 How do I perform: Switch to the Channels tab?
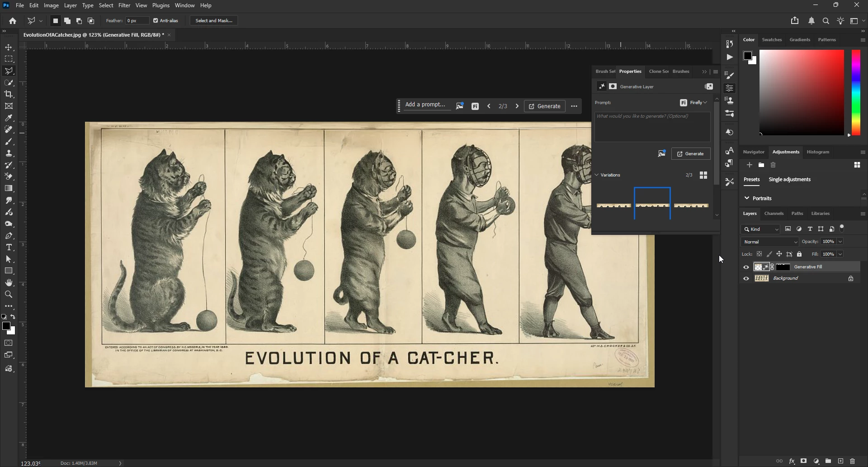point(774,214)
